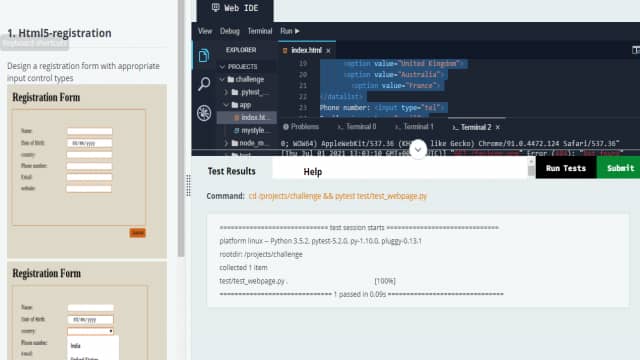640x360 pixels.
Task: Switch to the Problems panel tab
Action: 301,127
